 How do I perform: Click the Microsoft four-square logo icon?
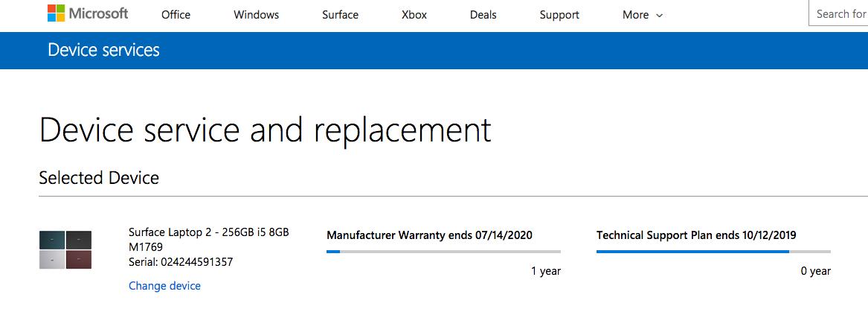(56, 13)
